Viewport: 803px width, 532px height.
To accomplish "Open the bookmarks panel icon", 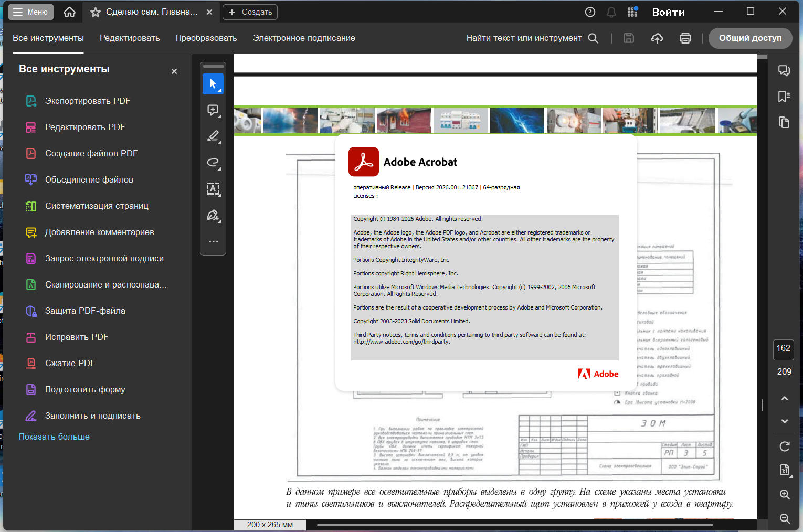I will coord(784,97).
